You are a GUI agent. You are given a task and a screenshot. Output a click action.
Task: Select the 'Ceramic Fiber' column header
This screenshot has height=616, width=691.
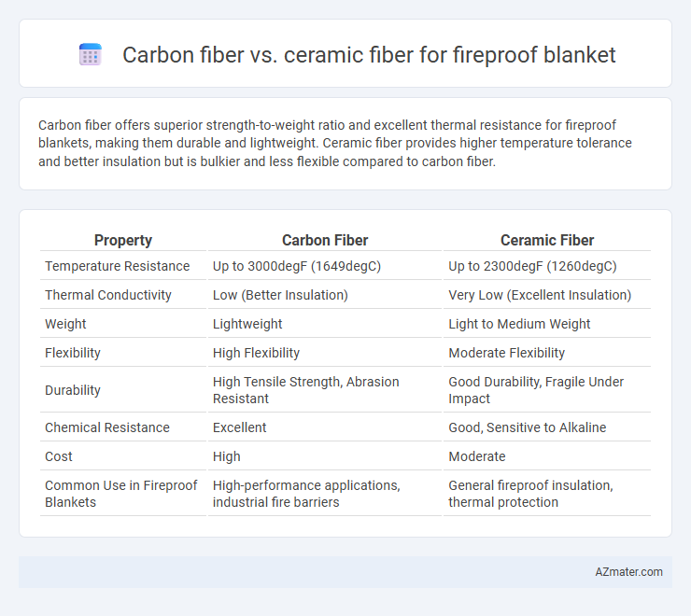coord(547,240)
